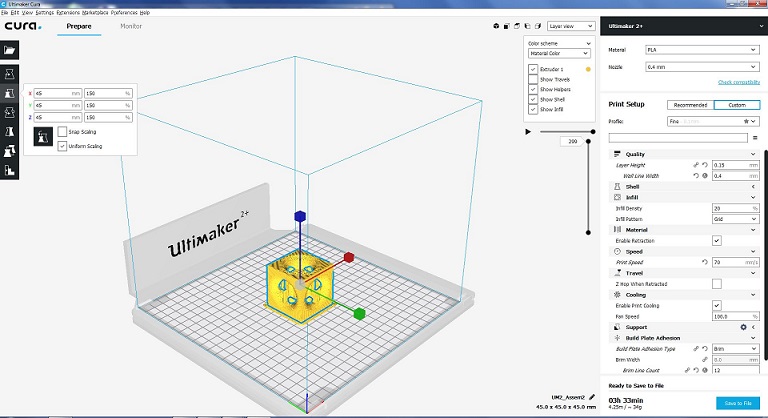
Task: Click link icon next to Build Plate Adhesion Type
Action: click(x=696, y=349)
